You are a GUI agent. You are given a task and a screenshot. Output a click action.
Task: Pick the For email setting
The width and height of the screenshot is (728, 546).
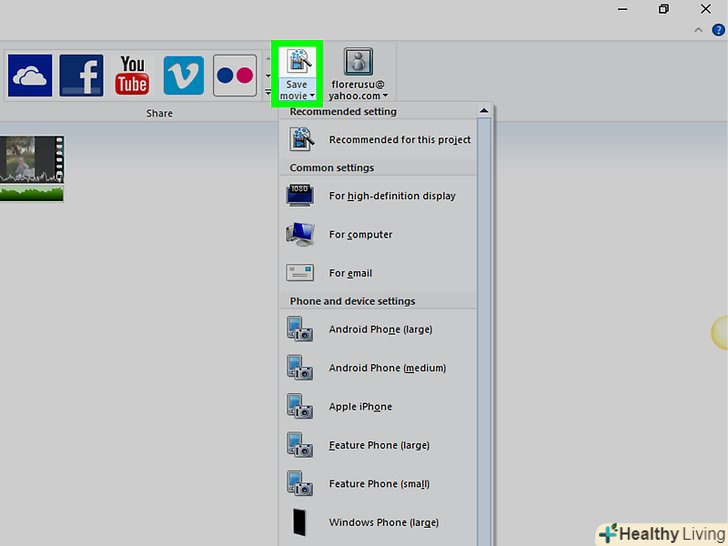350,273
